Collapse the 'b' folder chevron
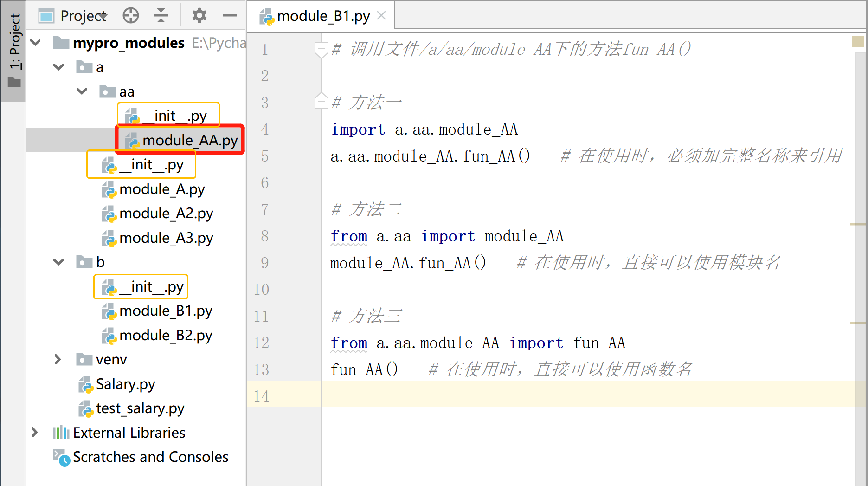This screenshot has width=868, height=486. (x=58, y=262)
